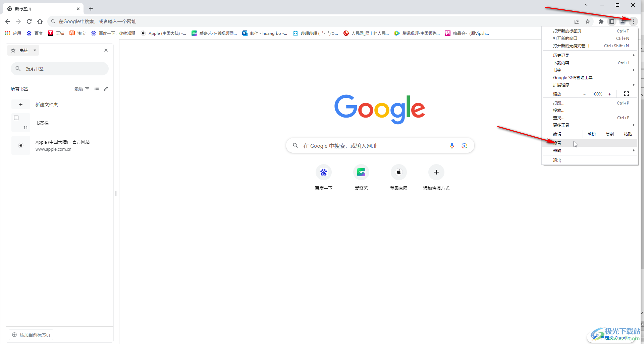Select 打开新的窗口 menu item
The width and height of the screenshot is (644, 344).
(590, 38)
